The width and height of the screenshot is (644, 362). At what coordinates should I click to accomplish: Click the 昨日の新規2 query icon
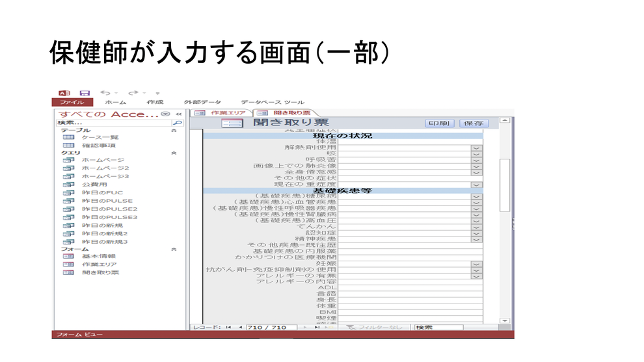[x=68, y=234]
